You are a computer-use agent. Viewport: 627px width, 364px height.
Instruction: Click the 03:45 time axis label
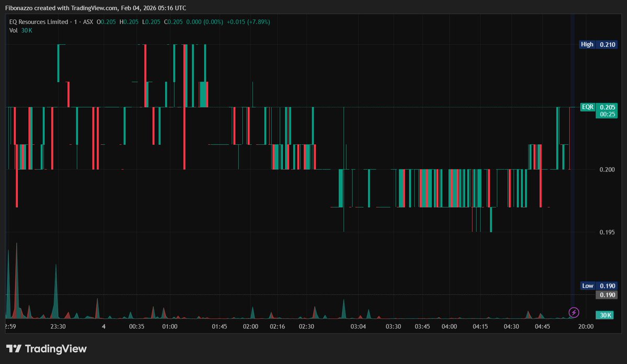click(x=422, y=326)
